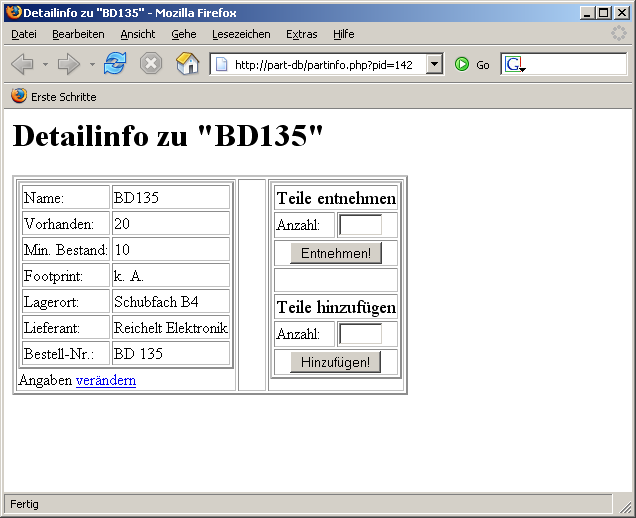Click the 'Lieferant:' label cell
Image resolution: width=636 pixels, height=518 pixels.
click(x=66, y=328)
